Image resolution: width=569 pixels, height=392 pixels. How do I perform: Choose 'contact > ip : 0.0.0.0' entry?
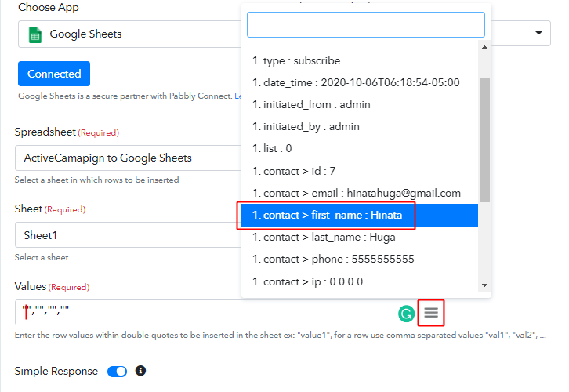pyautogui.click(x=360, y=281)
